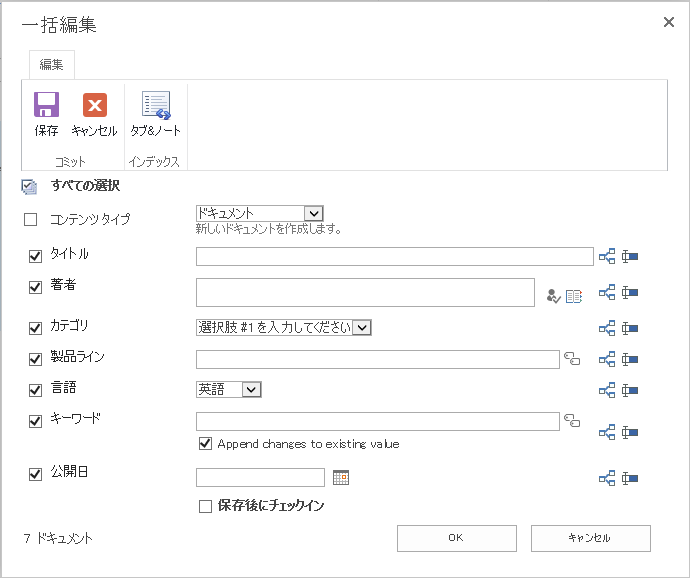
Task: Uncheck the タイトル checkbox
Action: [x=36, y=256]
